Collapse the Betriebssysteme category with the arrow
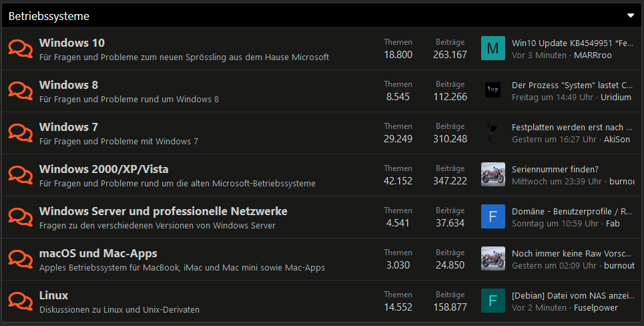This screenshot has height=326, width=644. pyautogui.click(x=631, y=15)
